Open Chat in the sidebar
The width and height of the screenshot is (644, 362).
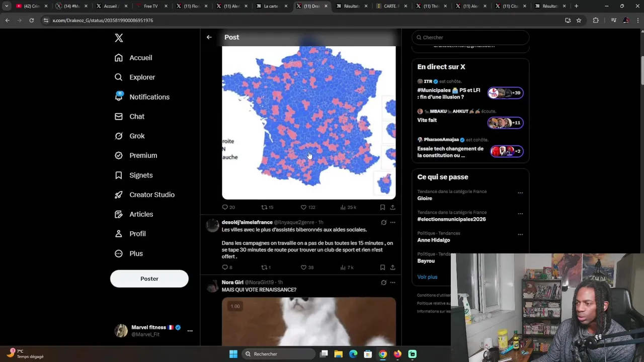tap(129, 117)
